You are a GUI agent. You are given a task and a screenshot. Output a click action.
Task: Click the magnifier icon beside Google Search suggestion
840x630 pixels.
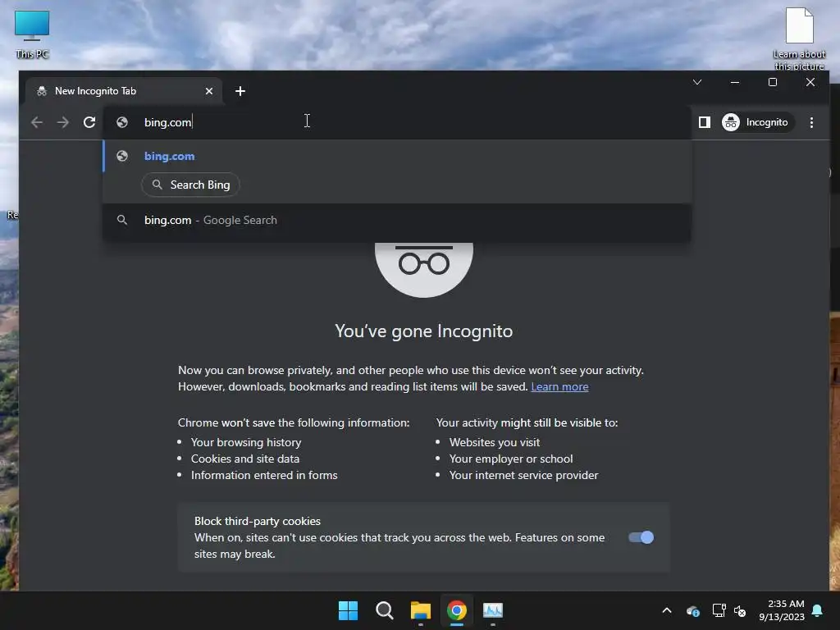(x=122, y=220)
